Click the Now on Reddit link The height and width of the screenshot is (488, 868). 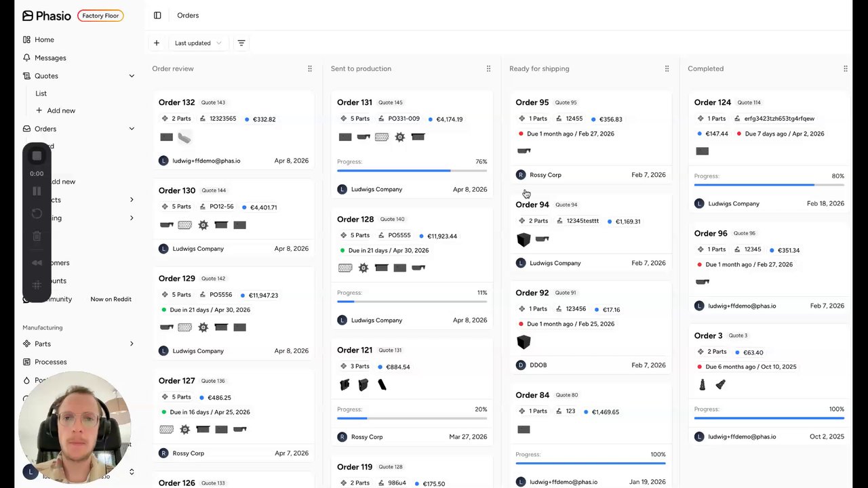click(111, 299)
